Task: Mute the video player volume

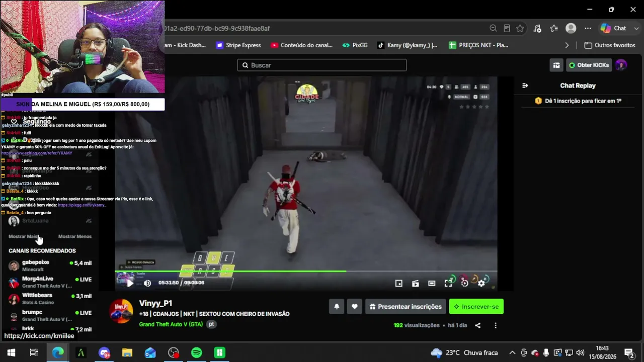Action: pos(147,283)
